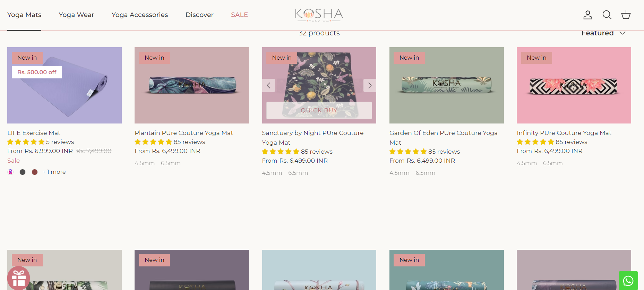Open the Yoga Accessories menu

(140, 15)
